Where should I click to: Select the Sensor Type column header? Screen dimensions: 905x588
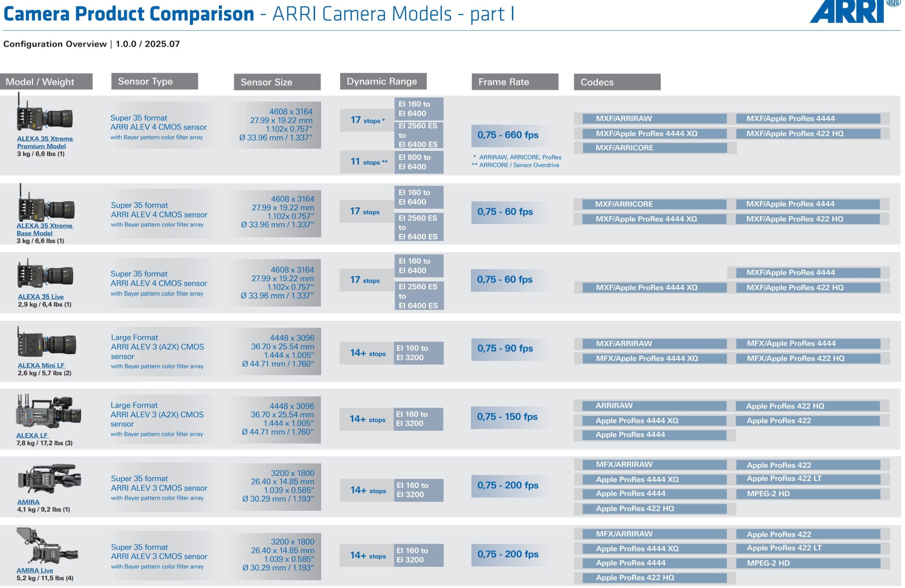(154, 81)
